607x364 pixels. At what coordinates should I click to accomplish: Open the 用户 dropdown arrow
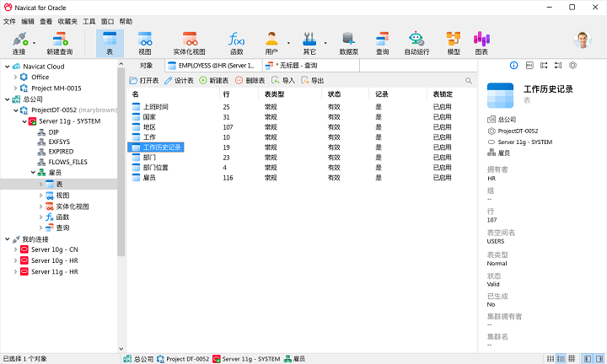point(288,43)
